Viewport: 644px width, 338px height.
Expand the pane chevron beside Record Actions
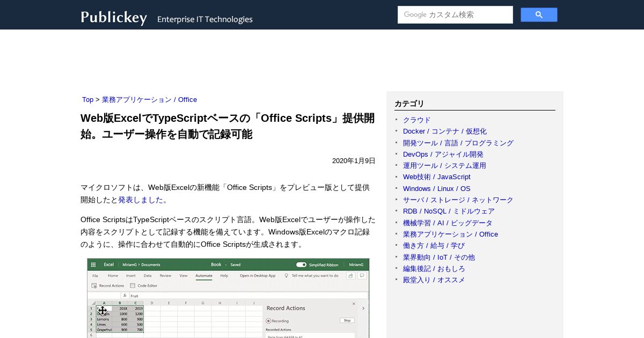(363, 308)
